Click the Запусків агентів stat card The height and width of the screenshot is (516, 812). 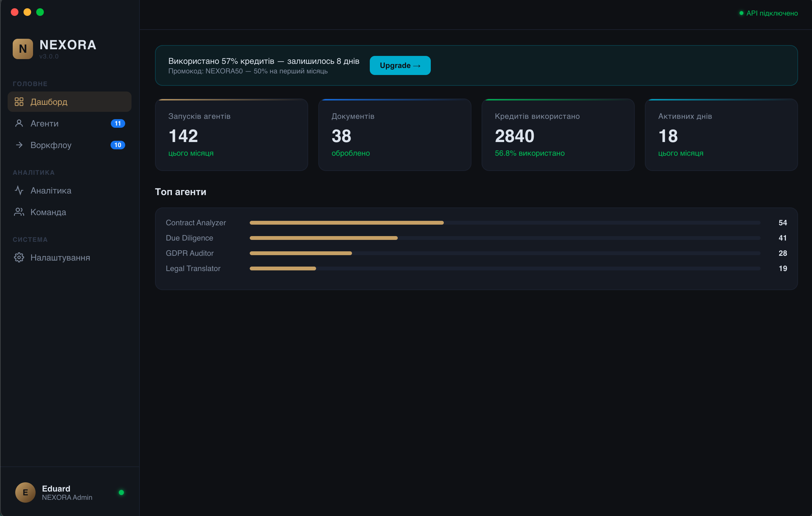[231, 135]
